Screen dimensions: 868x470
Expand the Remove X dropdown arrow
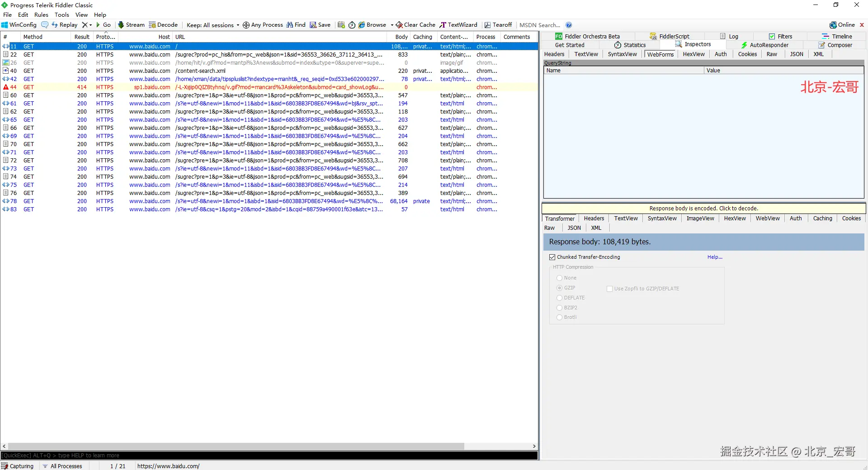[x=90, y=25]
